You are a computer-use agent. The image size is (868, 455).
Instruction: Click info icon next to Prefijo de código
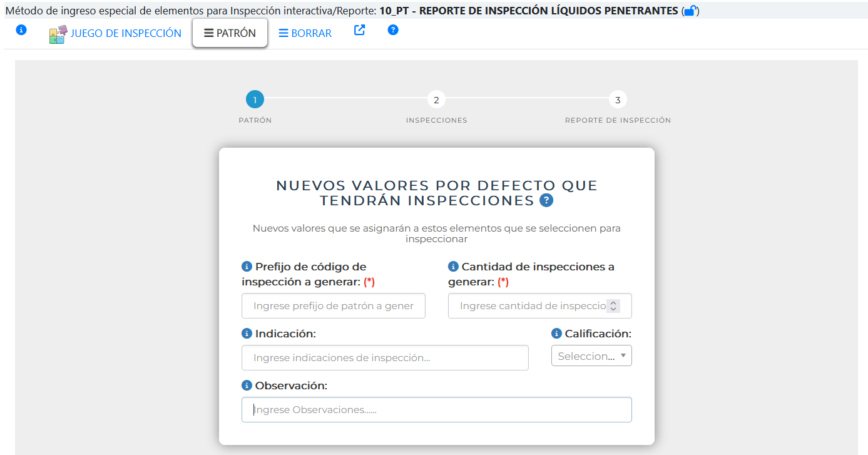click(x=247, y=267)
